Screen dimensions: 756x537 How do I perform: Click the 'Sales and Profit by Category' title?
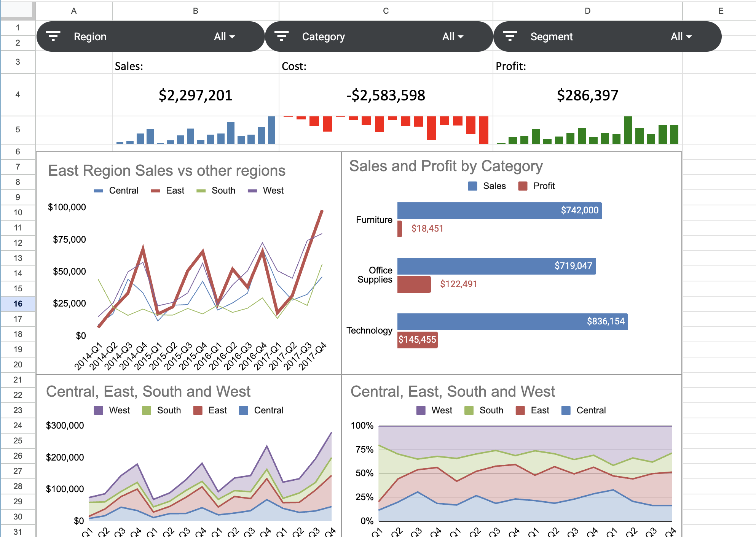pos(446,166)
